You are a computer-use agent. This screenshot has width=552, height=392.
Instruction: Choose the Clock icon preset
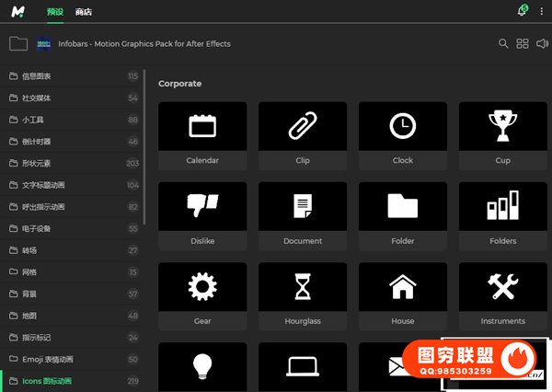402,126
